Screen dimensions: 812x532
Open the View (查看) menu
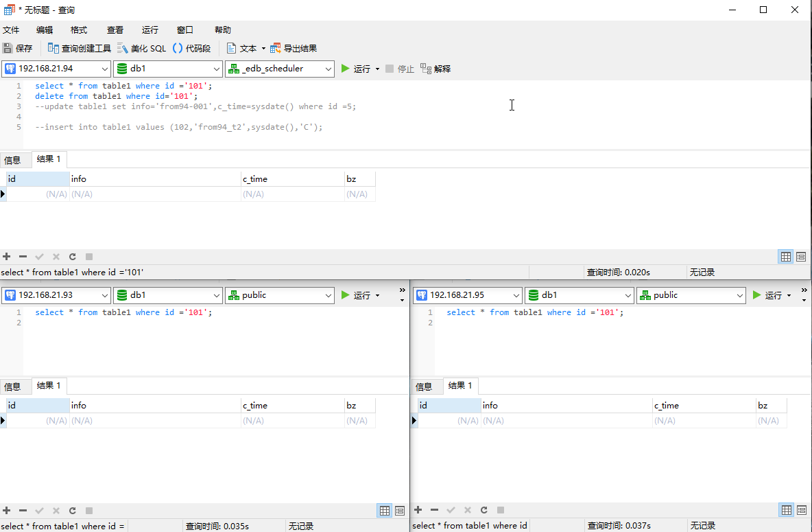click(x=115, y=30)
